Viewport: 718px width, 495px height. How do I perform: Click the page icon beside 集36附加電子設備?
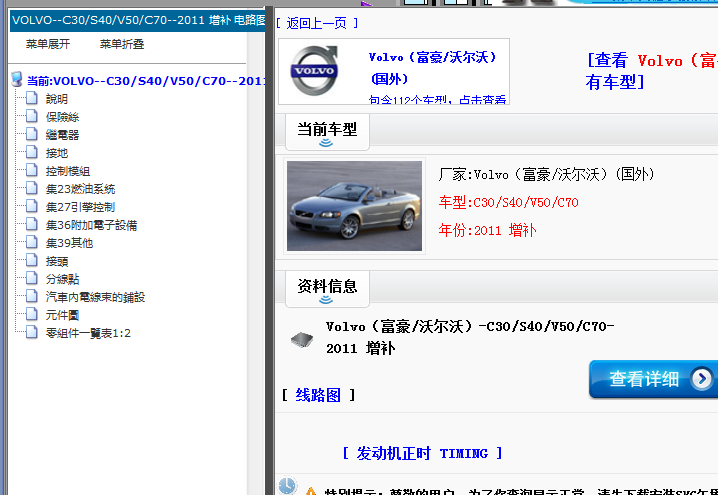coord(32,224)
